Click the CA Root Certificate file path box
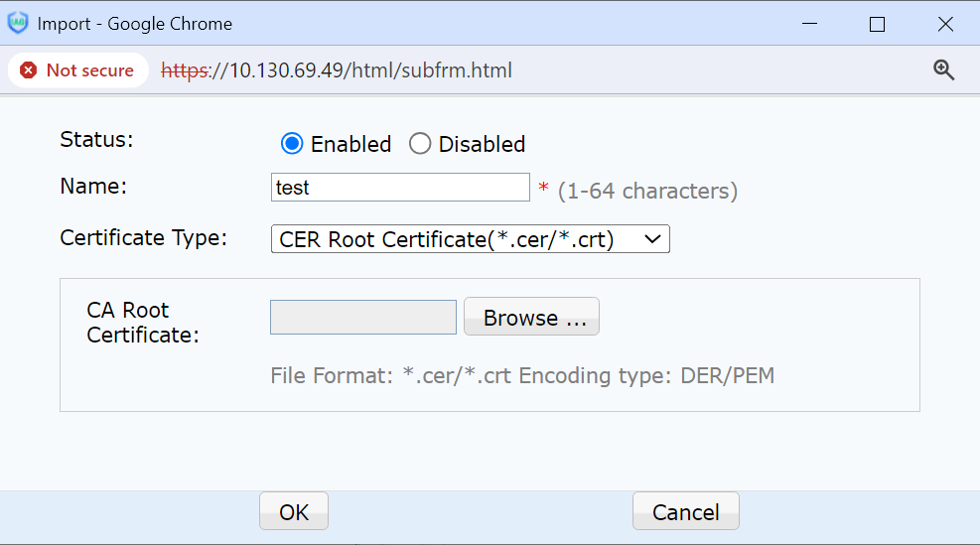Viewport: 980px width, 545px height. [x=362, y=318]
